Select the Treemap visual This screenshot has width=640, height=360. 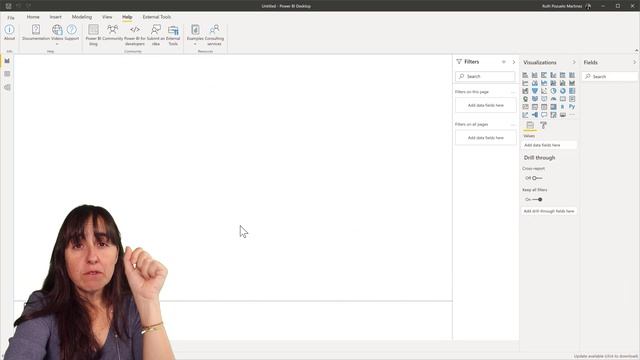click(x=572, y=91)
